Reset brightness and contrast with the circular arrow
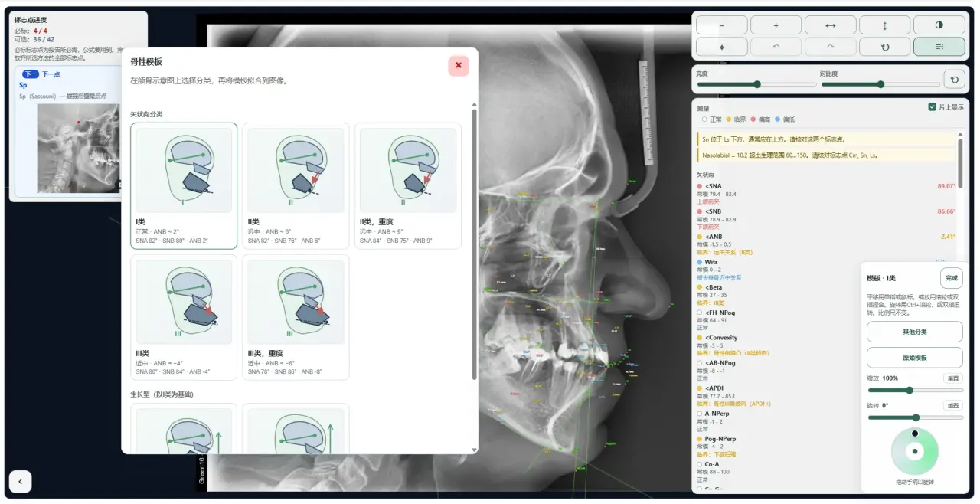The width and height of the screenshot is (980, 504). [x=954, y=79]
